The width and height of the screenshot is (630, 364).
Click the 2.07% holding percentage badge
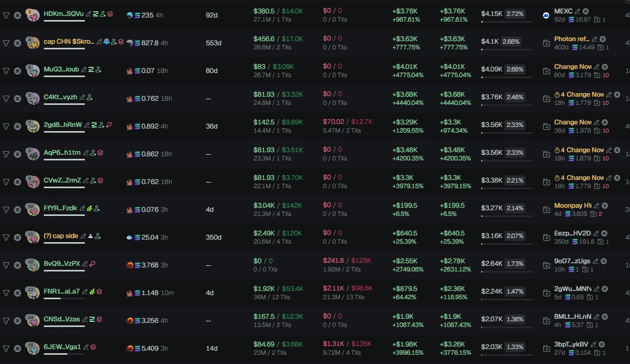tap(515, 236)
